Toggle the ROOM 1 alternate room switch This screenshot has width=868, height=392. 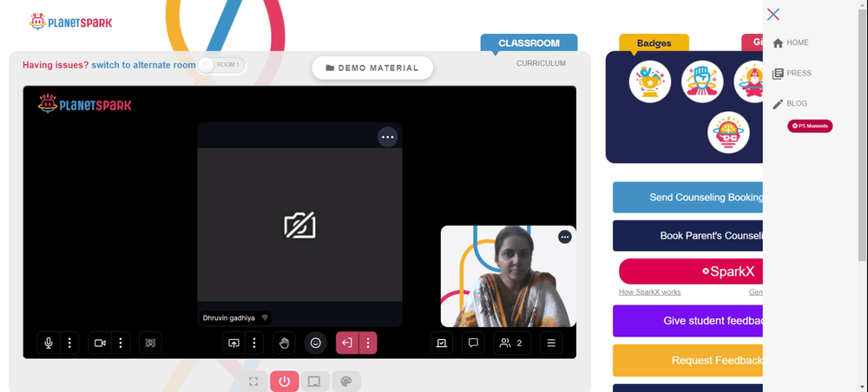point(221,65)
